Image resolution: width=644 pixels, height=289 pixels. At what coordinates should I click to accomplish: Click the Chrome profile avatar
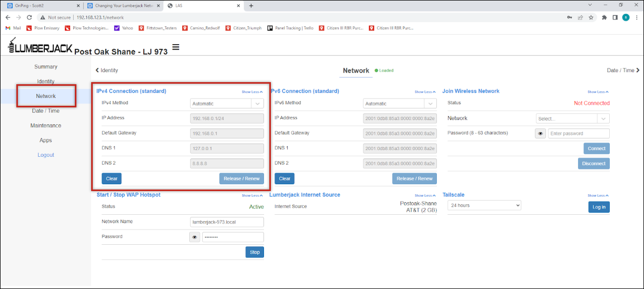click(626, 17)
